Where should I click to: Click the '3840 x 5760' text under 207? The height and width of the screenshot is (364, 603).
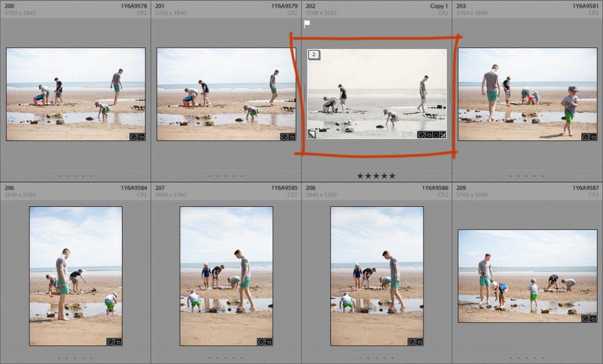171,195
